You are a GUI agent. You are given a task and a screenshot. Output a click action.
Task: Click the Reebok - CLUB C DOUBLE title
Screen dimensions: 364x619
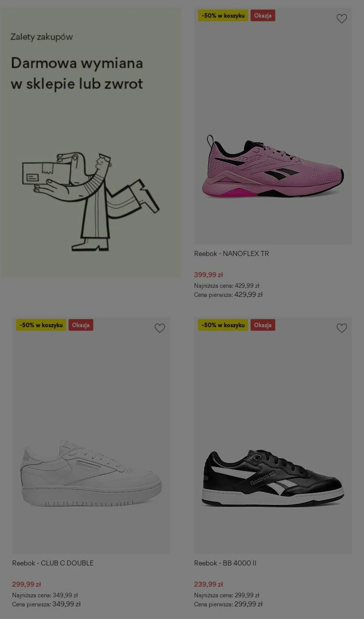(53, 563)
